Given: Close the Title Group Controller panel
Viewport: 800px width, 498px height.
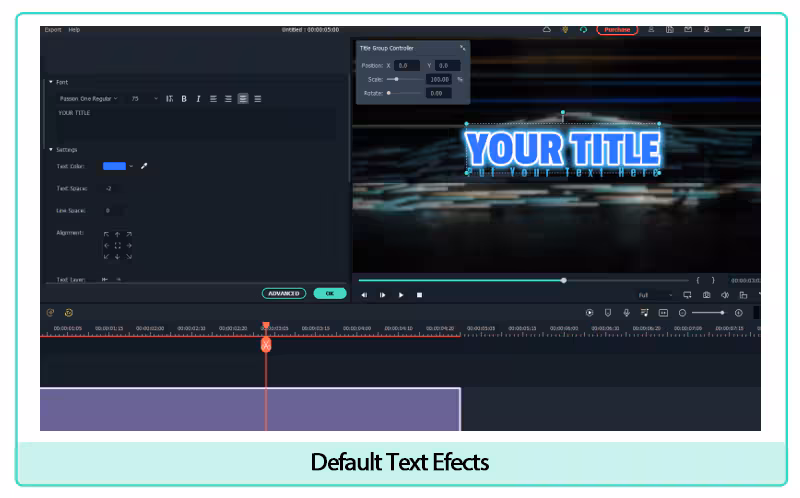Looking at the screenshot, I should 462,48.
